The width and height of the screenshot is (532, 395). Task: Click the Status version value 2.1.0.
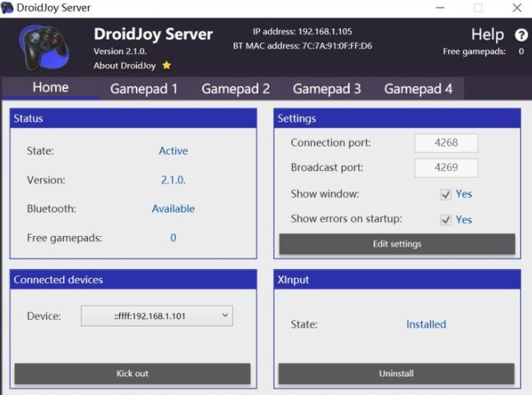173,180
